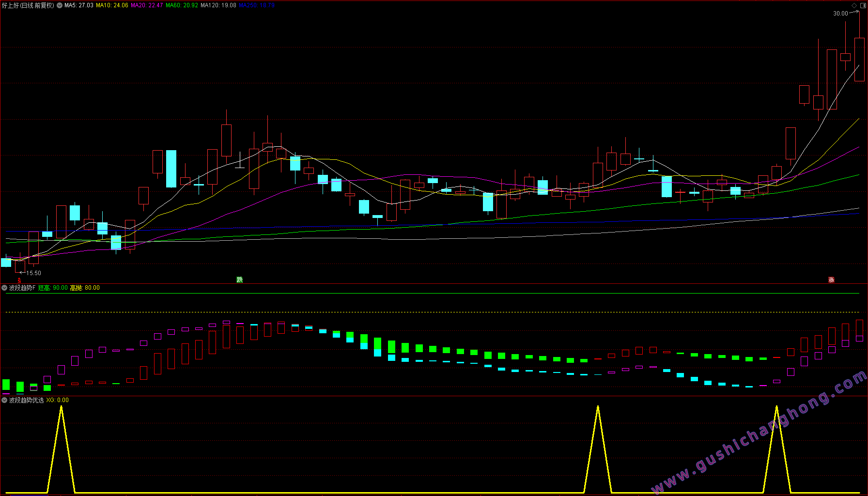Viewport: 868px width, 496px height.
Task: Open main chart dropdown beside 好上好 title
Action: click(60, 5)
